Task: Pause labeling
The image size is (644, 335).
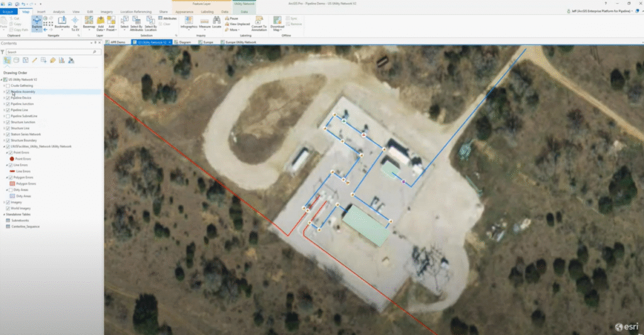Action: click(x=231, y=18)
